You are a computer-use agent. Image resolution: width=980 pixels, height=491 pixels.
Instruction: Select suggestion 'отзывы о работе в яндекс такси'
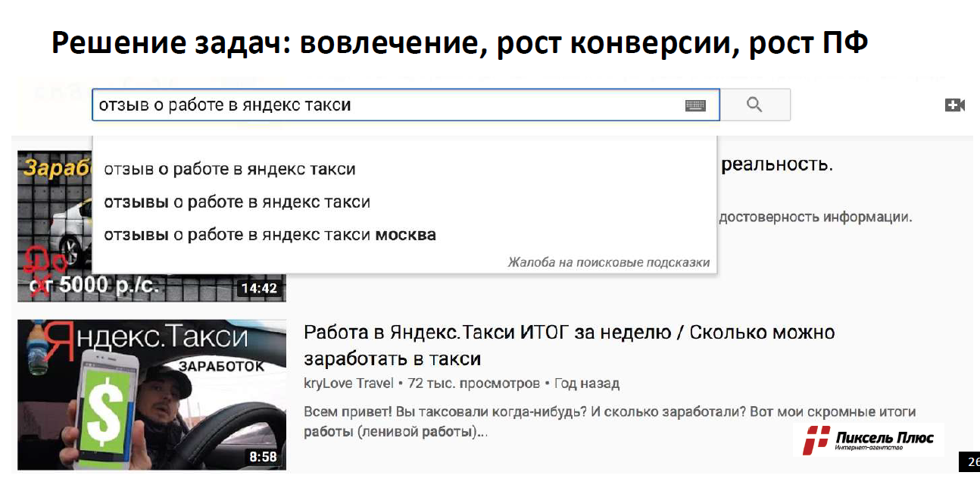click(x=237, y=202)
